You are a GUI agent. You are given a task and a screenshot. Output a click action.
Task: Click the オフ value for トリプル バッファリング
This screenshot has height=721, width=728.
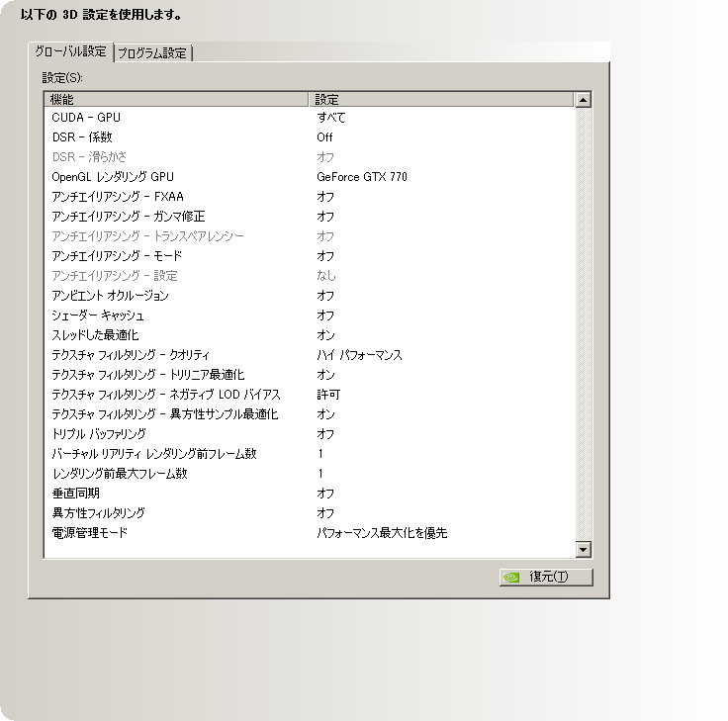[325, 434]
